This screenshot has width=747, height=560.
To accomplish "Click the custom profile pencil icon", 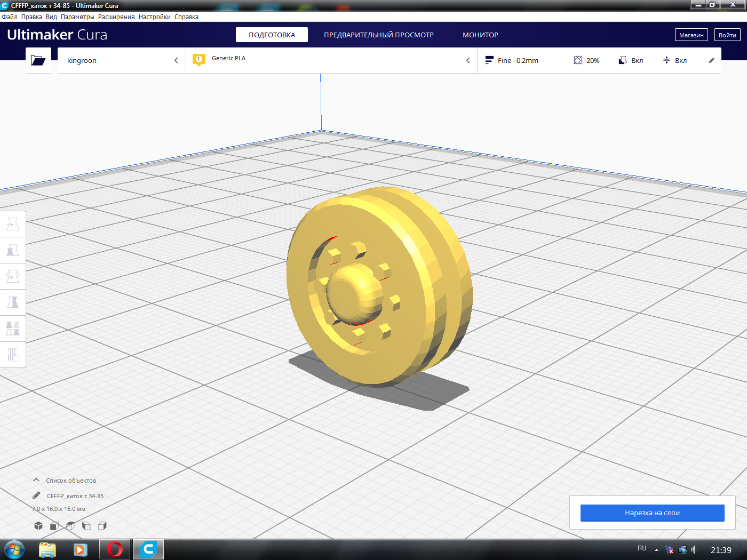I will tap(711, 60).
